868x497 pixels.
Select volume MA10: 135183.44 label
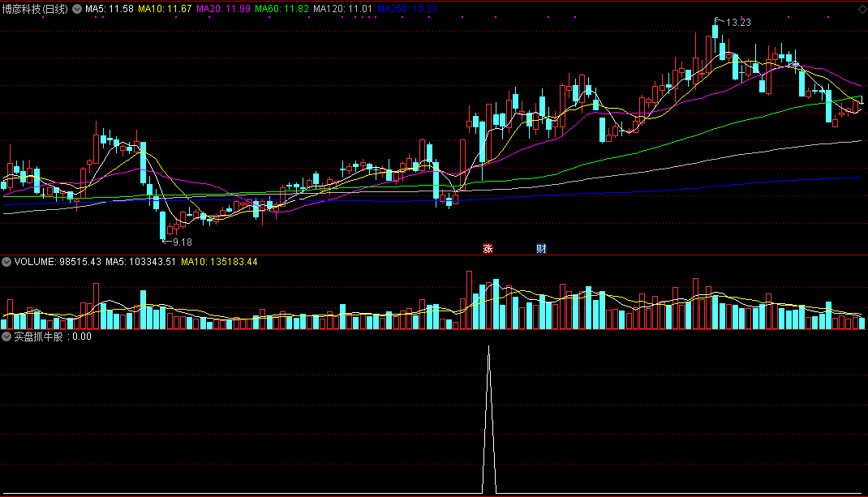coord(219,262)
